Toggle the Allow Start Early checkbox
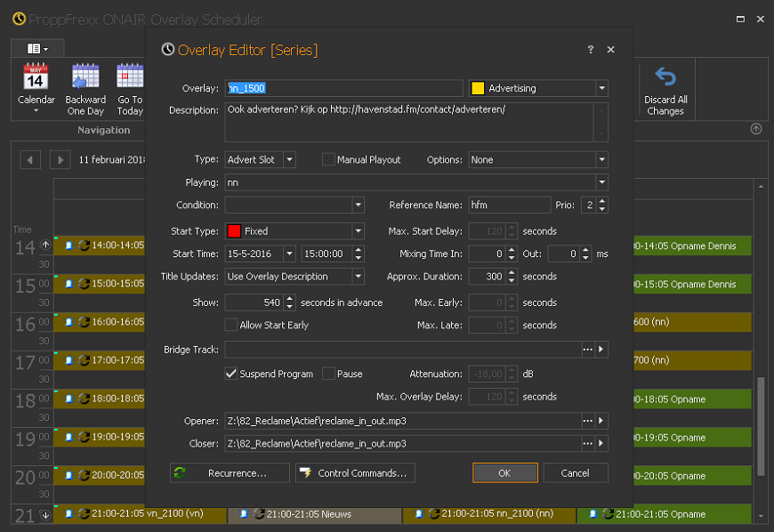This screenshot has width=774, height=532. (231, 325)
